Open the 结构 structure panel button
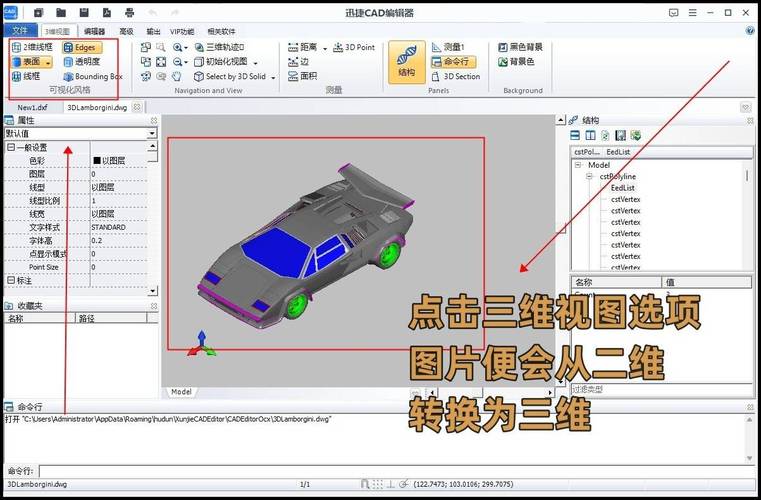Screen dimensions: 761x500 [x=406, y=61]
